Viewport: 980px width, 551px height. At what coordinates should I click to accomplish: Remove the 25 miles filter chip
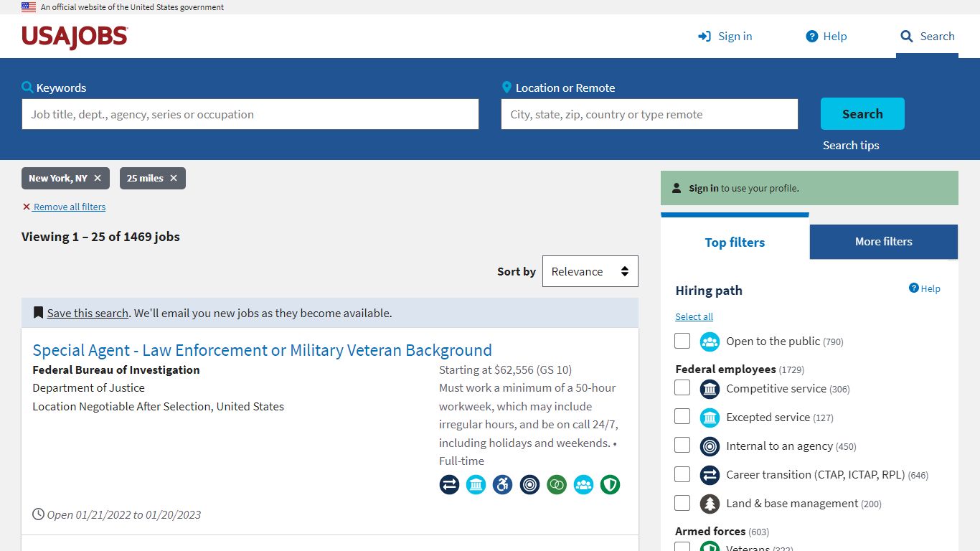(x=174, y=178)
